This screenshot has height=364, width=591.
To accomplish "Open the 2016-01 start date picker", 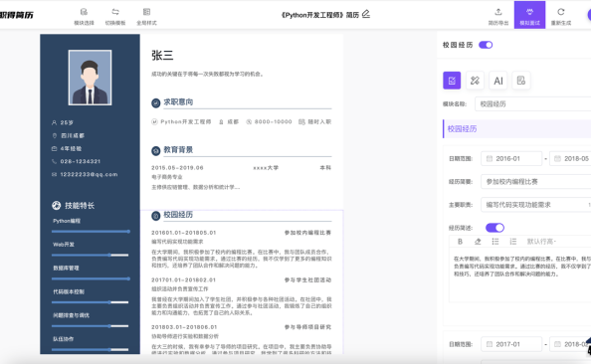I will (x=511, y=159).
